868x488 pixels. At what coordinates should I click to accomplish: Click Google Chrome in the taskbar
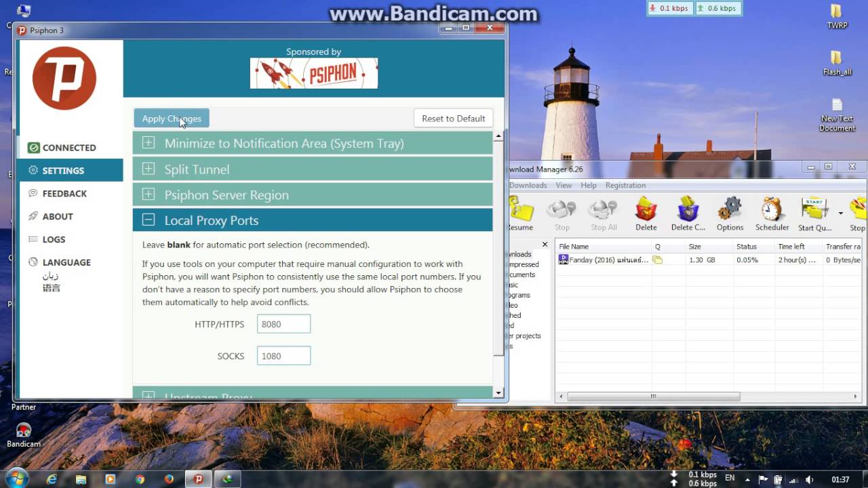click(140, 479)
